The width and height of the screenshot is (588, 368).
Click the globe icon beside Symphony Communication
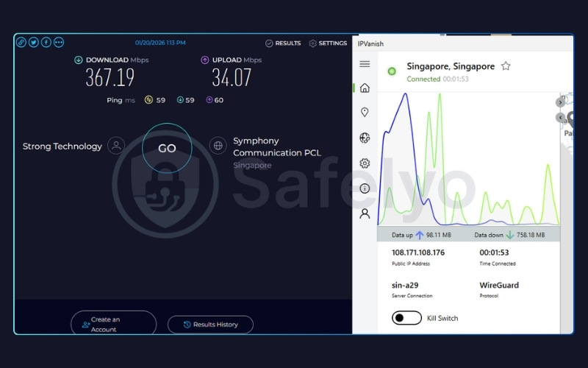coord(218,145)
